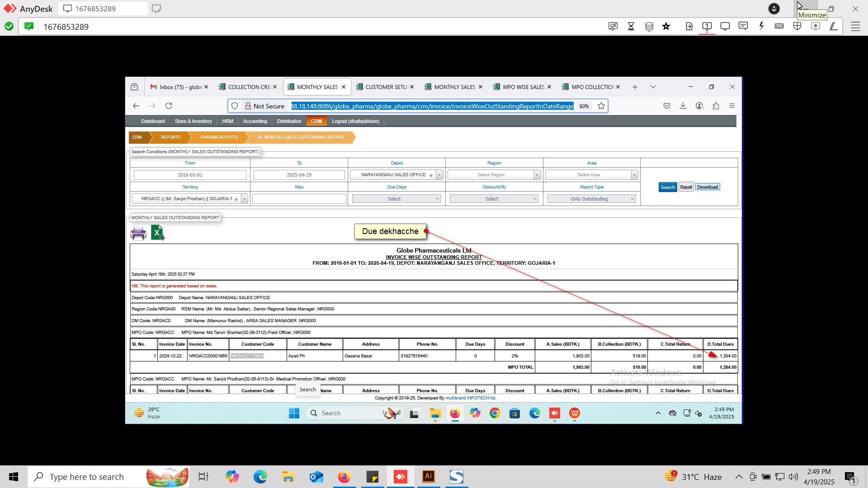Open Accounting menu in navbar
This screenshot has height=488, width=868.
coord(255,121)
